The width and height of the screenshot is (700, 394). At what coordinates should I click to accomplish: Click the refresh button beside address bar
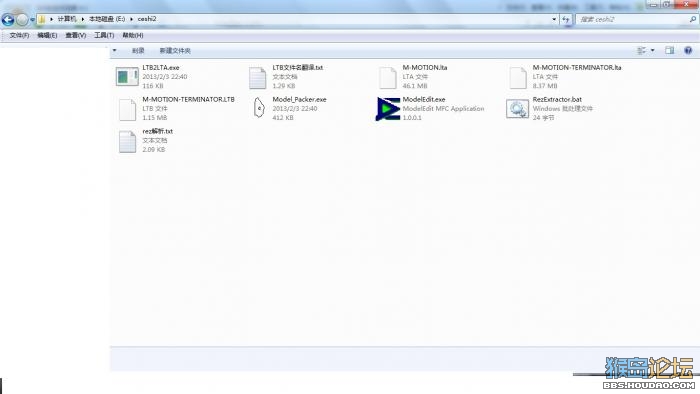[x=566, y=19]
